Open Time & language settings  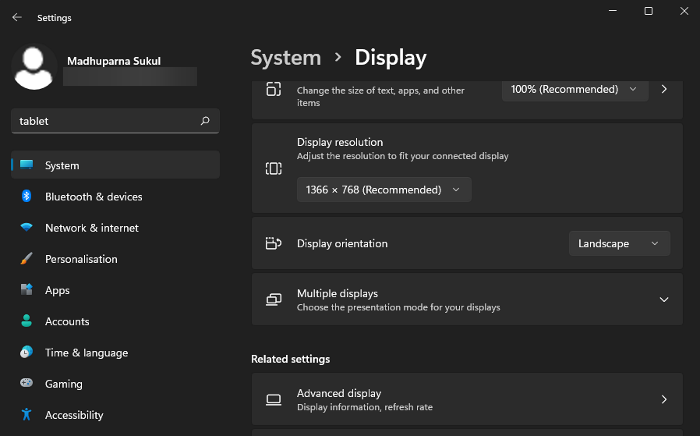(116, 353)
